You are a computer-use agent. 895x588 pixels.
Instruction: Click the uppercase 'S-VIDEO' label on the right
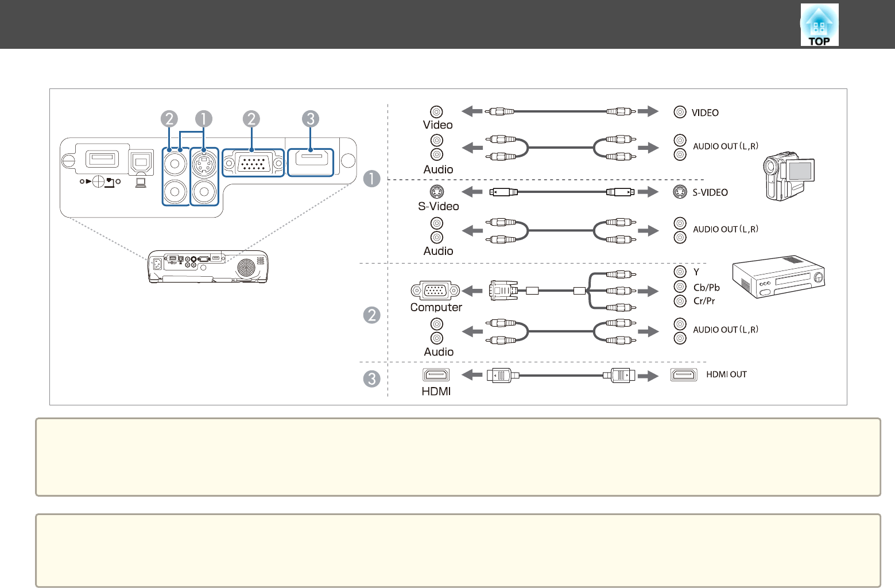710,193
